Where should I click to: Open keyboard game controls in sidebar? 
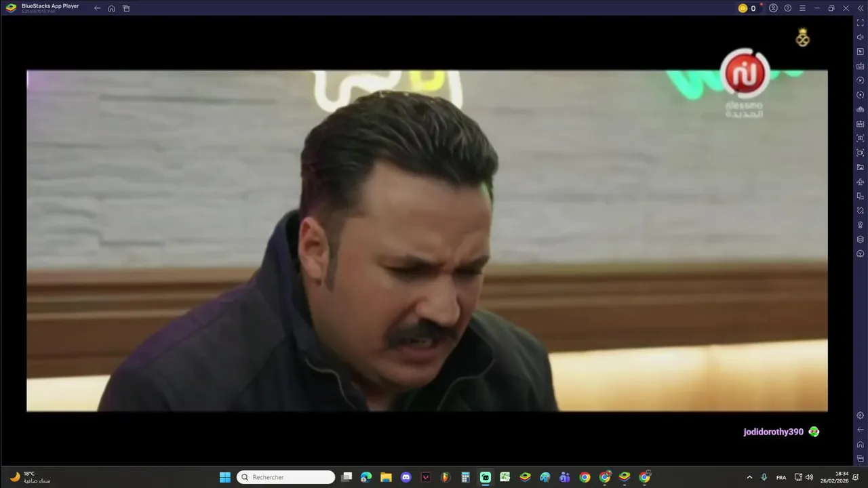tap(860, 66)
